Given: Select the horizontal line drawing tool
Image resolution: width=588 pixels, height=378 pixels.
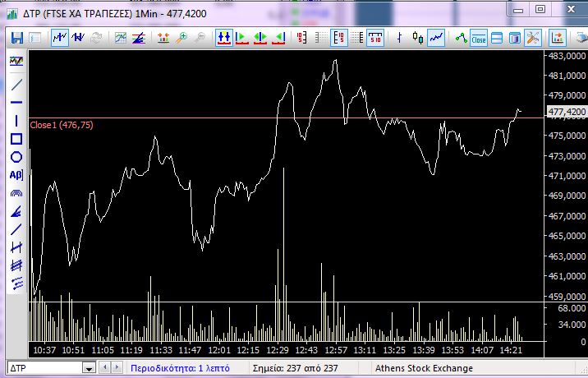Looking at the screenshot, I should click(x=16, y=102).
